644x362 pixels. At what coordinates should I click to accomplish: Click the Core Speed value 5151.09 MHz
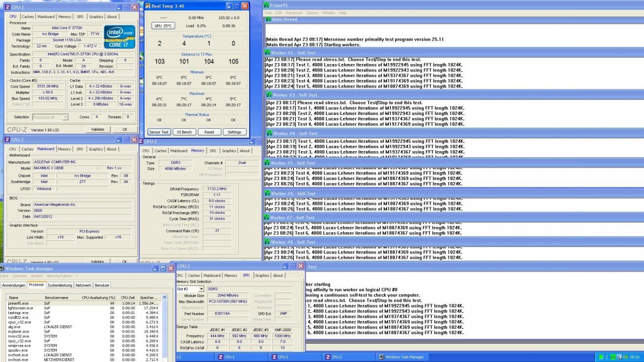point(48,87)
